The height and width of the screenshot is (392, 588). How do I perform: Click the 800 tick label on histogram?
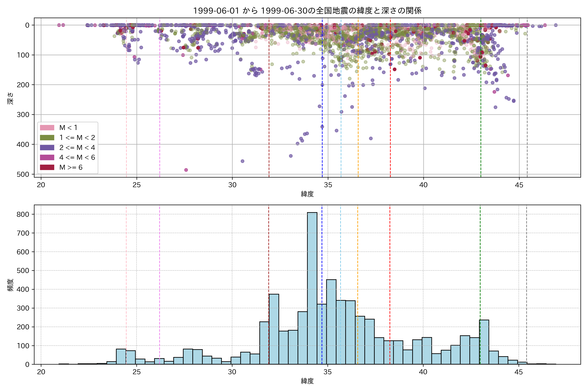click(x=23, y=214)
